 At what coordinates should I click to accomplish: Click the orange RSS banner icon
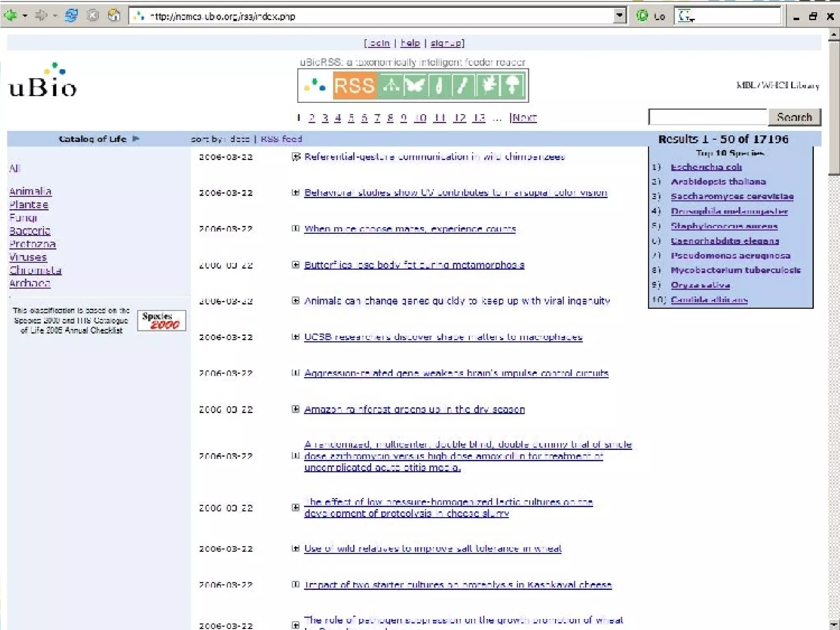coord(354,86)
